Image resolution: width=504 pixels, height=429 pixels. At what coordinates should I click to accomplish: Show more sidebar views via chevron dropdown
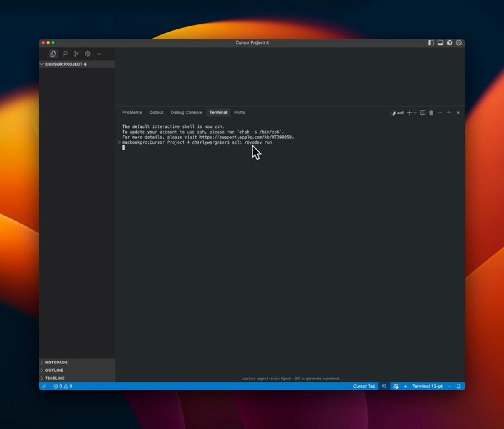(x=99, y=54)
